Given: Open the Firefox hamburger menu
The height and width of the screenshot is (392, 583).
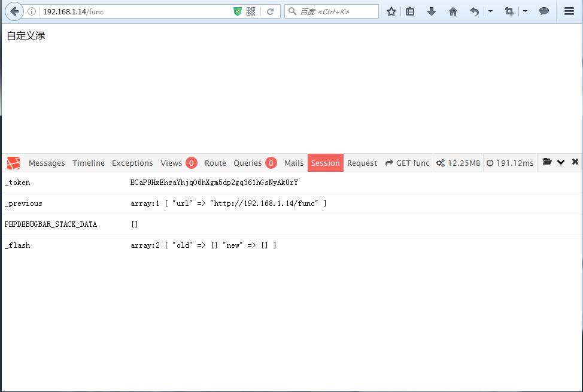Looking at the screenshot, I should click(x=569, y=11).
